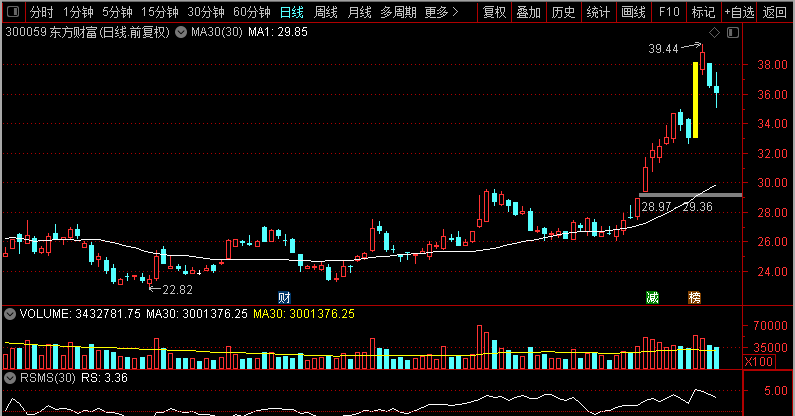Viewport: 795px width, 416px height.
Task: Open F10 company information
Action: (x=669, y=12)
